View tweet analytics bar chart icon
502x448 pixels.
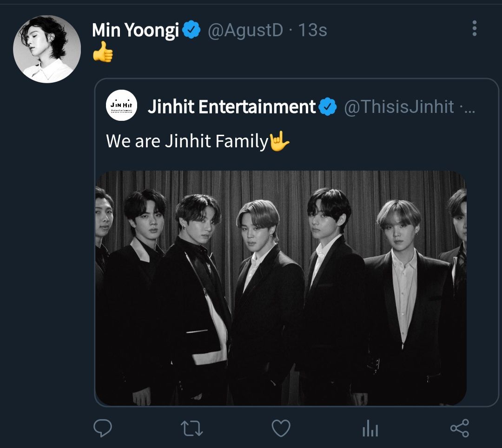[x=370, y=429]
